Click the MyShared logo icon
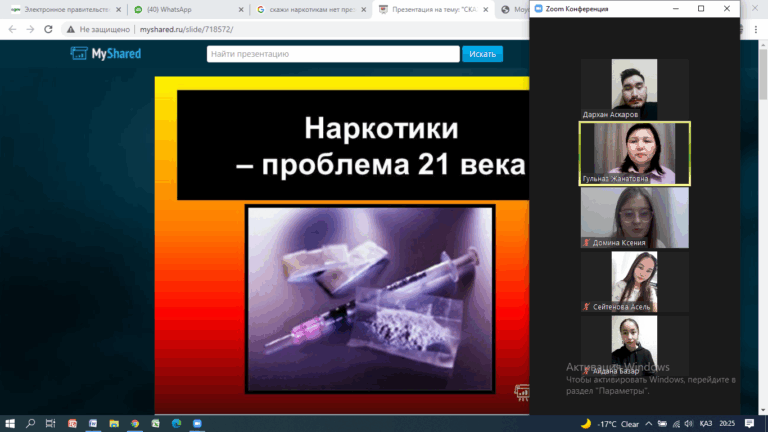 [78, 54]
